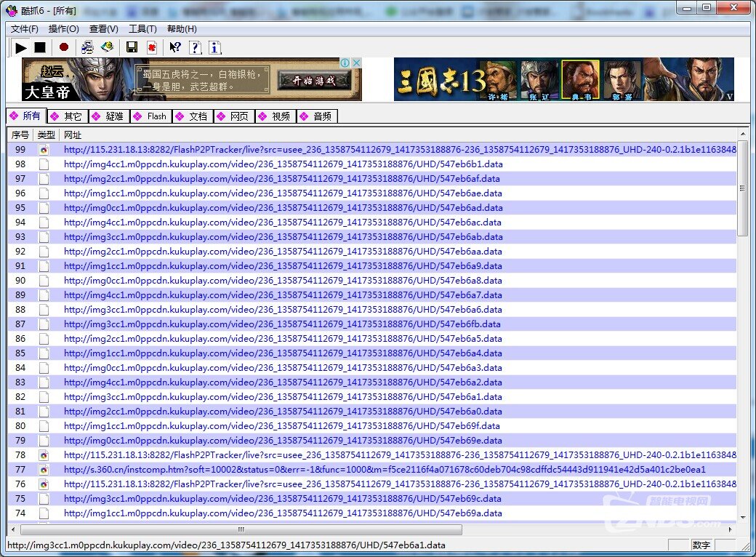Select sequence number 96 in the list

(x=20, y=193)
